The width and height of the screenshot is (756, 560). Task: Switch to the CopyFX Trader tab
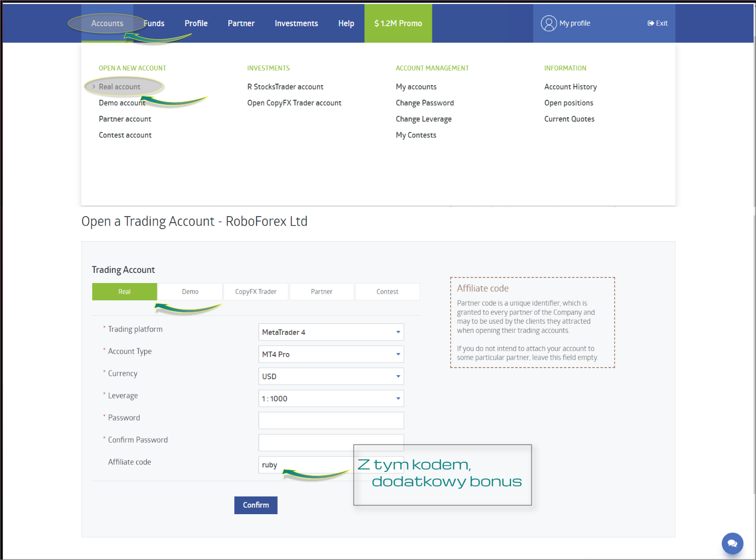[256, 292]
